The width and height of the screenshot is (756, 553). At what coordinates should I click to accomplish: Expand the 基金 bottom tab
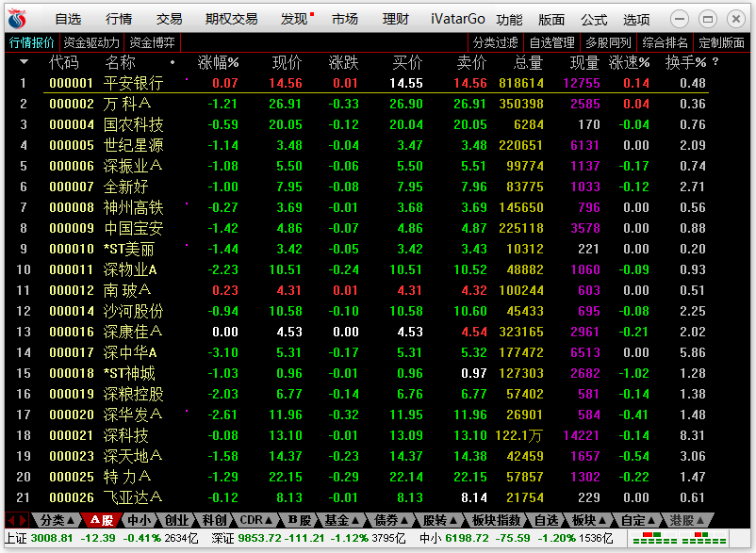[x=341, y=520]
